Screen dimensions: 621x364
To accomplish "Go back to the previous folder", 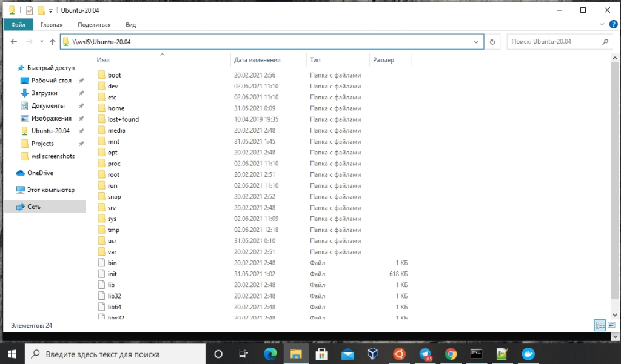I will tap(14, 42).
